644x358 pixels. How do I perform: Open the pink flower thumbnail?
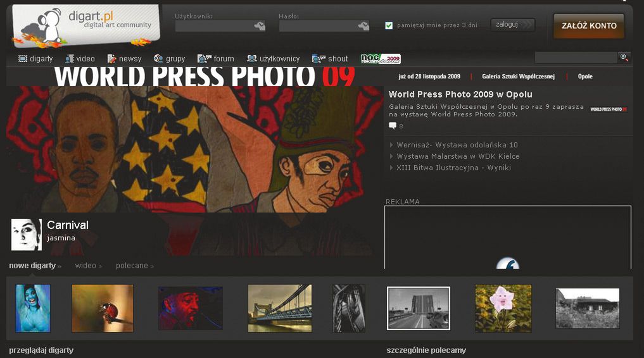[503, 308]
